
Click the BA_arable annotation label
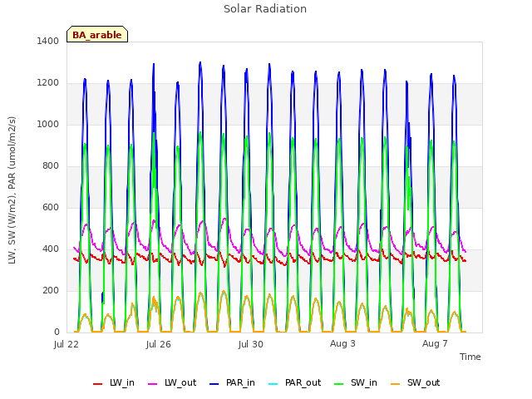(97, 35)
